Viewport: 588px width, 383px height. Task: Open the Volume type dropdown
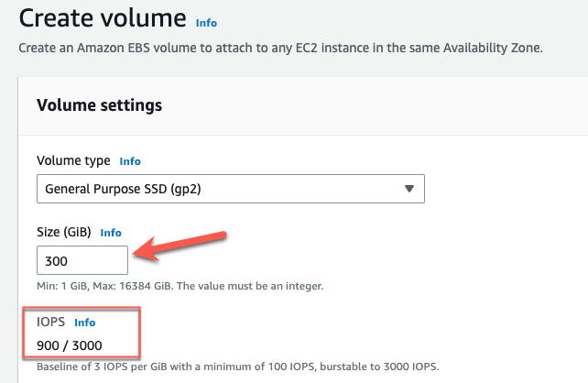click(230, 189)
